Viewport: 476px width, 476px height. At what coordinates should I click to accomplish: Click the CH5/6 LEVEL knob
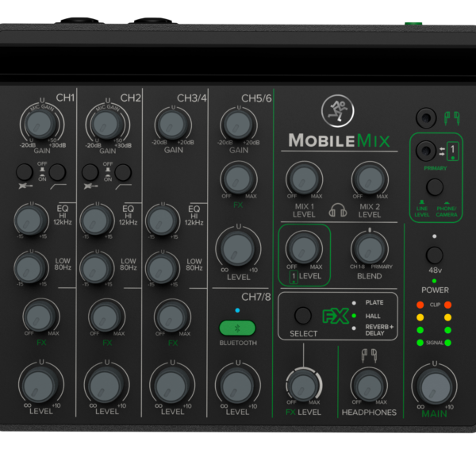pos(238,249)
